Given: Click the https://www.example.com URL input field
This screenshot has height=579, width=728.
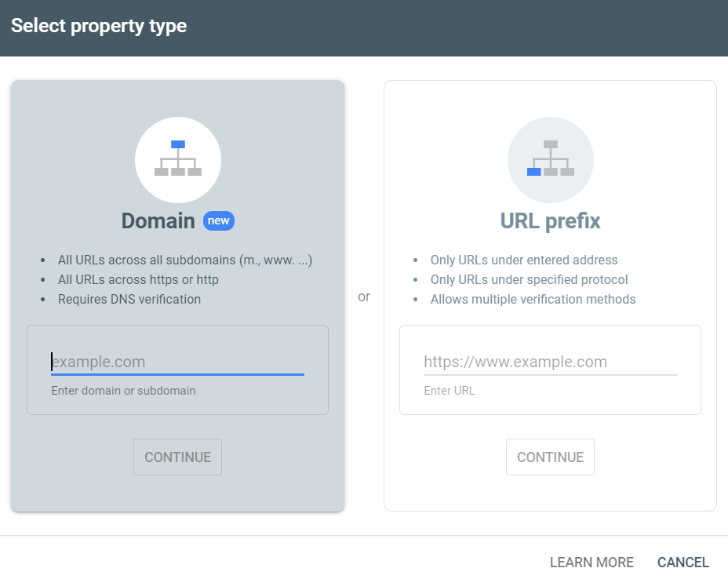Looking at the screenshot, I should [x=549, y=362].
